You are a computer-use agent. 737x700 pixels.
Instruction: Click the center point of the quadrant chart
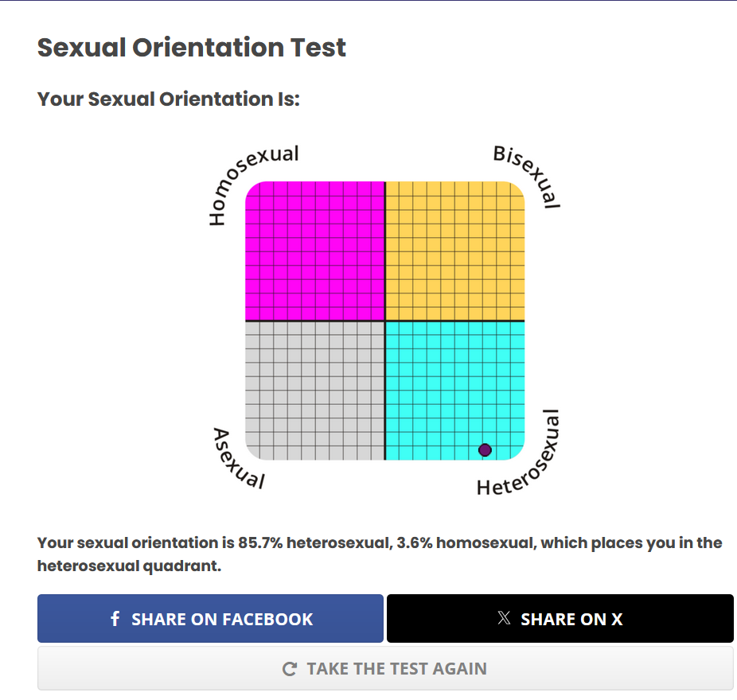pyautogui.click(x=385, y=321)
